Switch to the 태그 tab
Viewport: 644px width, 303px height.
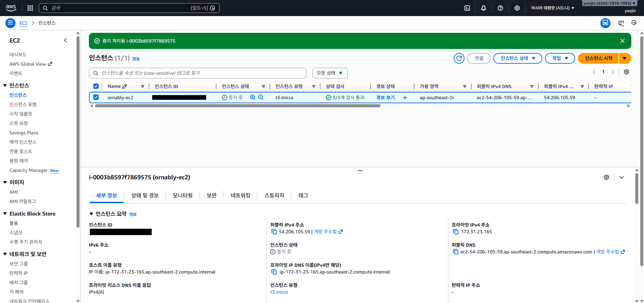pos(303,195)
